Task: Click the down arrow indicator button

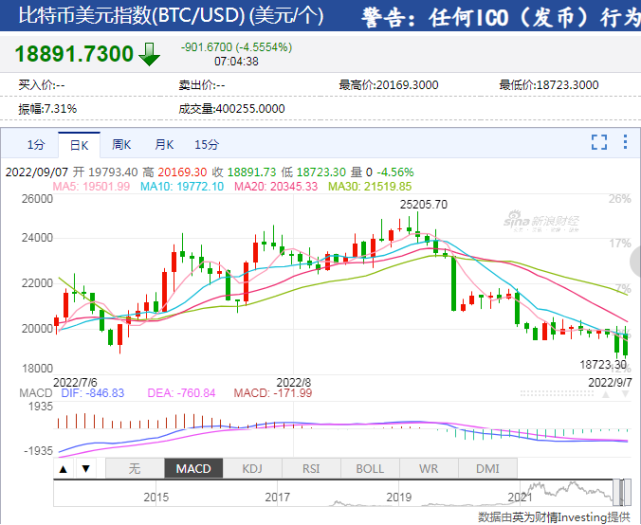Action: pyautogui.click(x=87, y=468)
